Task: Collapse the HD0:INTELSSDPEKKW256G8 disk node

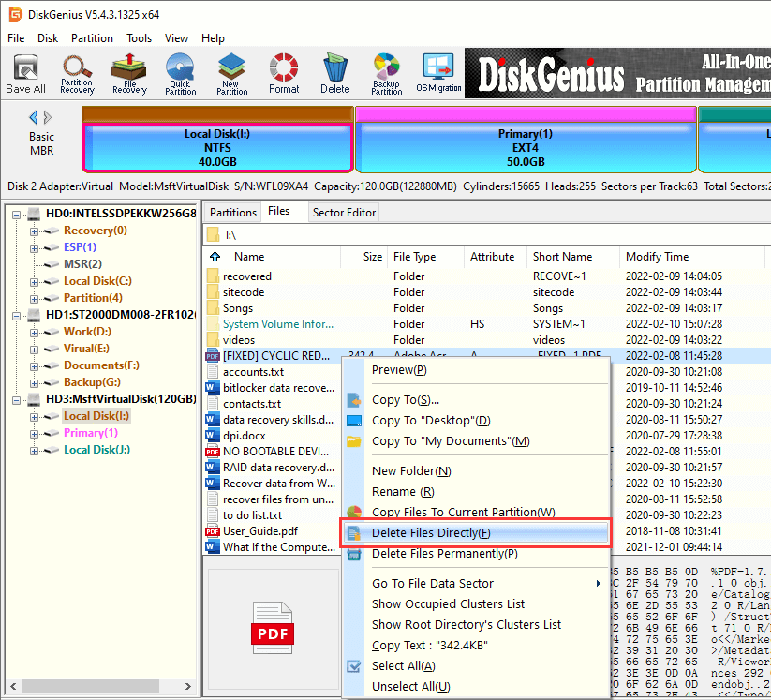Action: point(16,215)
